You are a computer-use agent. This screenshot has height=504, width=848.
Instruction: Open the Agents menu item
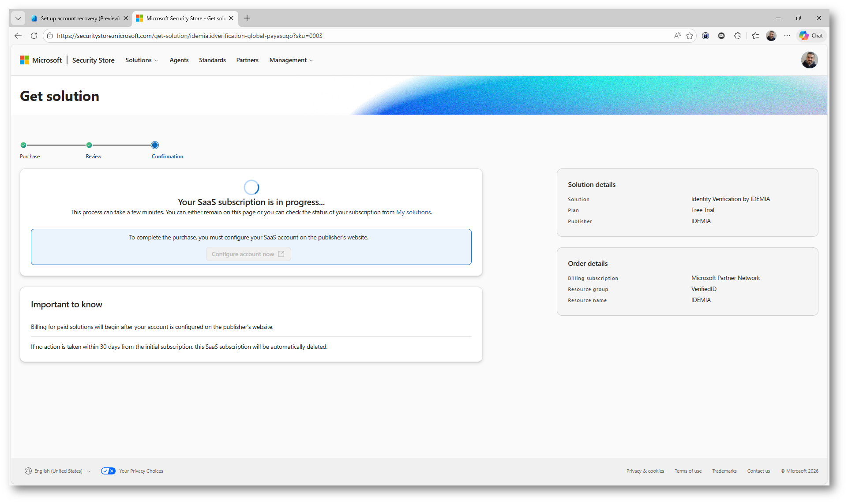coord(179,60)
